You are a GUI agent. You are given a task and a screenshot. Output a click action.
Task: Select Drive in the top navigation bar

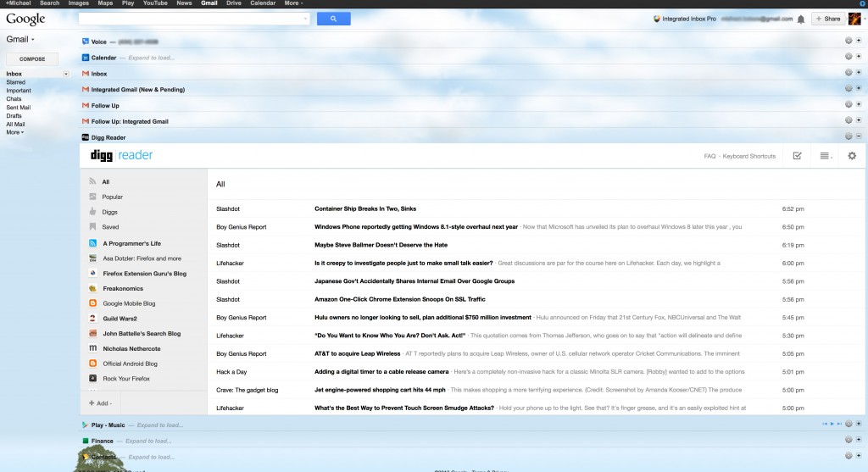(233, 3)
